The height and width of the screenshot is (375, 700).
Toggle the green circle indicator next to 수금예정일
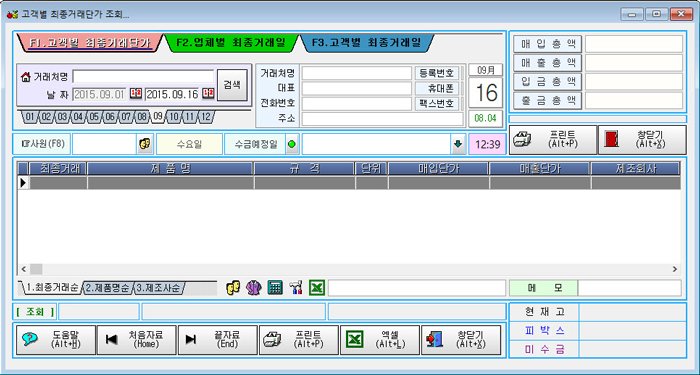coord(292,144)
